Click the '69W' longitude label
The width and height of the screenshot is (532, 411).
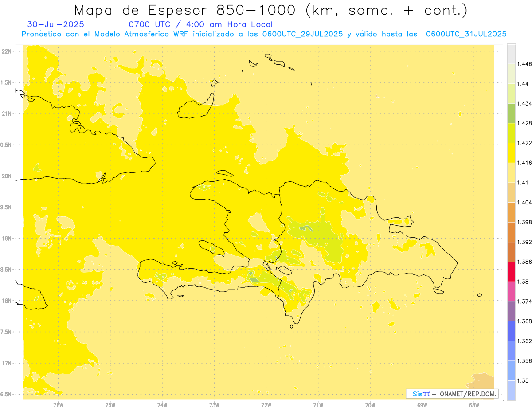click(x=422, y=405)
